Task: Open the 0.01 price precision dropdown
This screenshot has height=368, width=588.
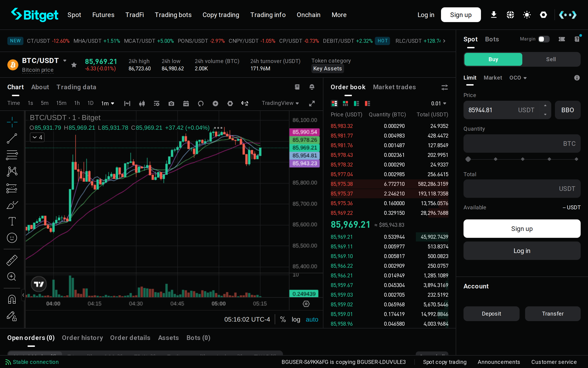Action: point(438,103)
